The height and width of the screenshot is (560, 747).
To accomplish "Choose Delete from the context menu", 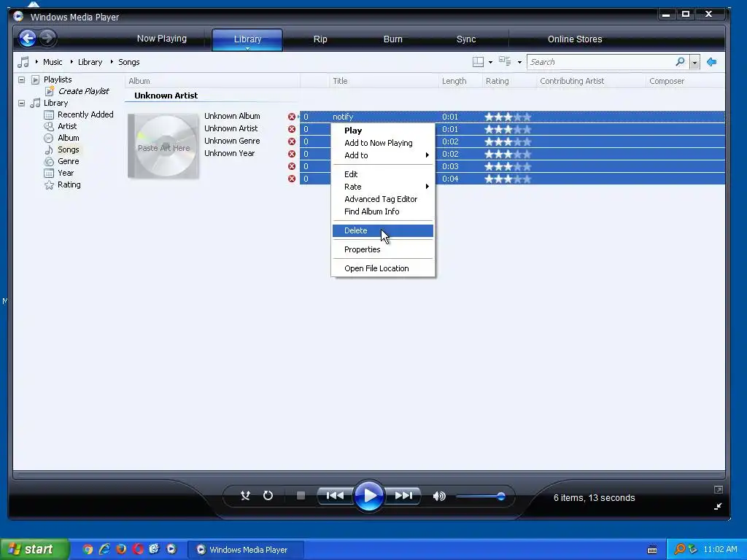I will coord(383,230).
